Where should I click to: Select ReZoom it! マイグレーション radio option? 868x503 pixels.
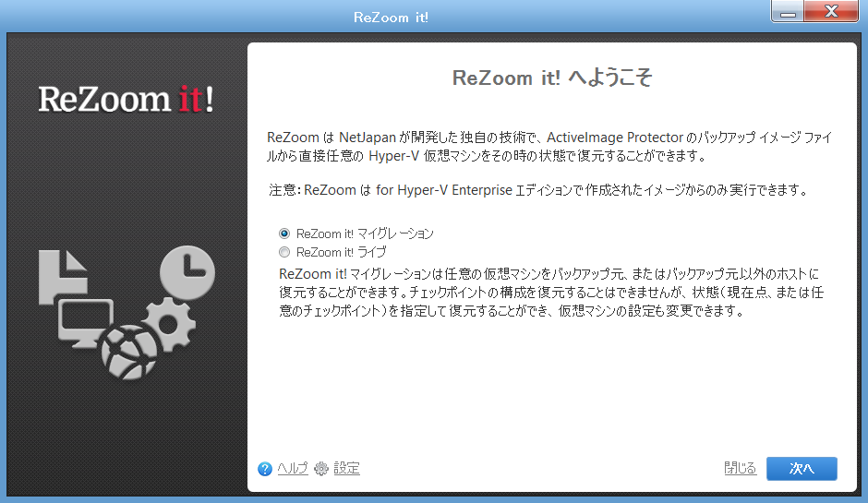pos(284,234)
